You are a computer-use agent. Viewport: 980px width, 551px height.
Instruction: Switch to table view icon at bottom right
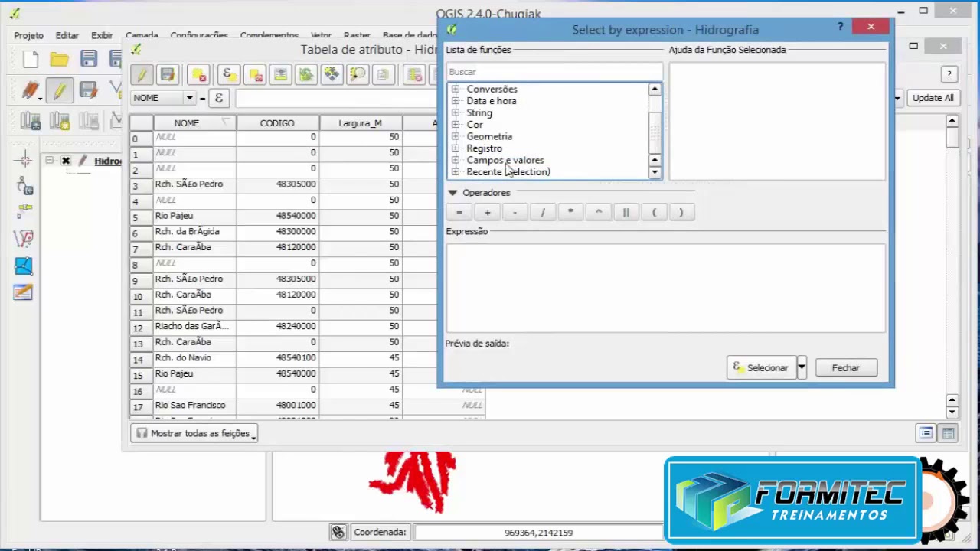949,433
